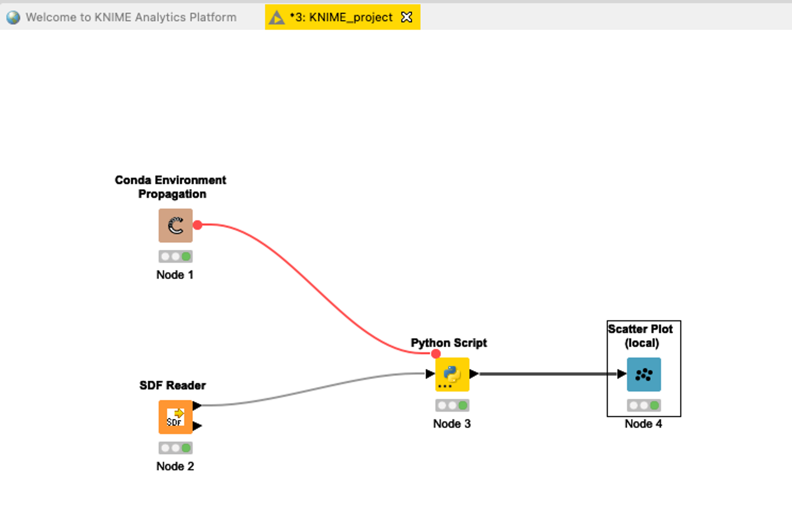This screenshot has height=532, width=792.
Task: Click the Node 4 annotation text
Action: tap(643, 424)
